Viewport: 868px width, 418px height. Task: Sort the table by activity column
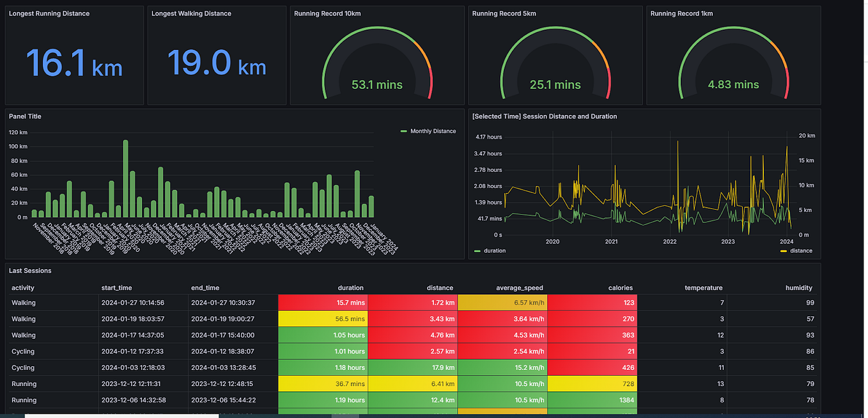[x=22, y=288]
